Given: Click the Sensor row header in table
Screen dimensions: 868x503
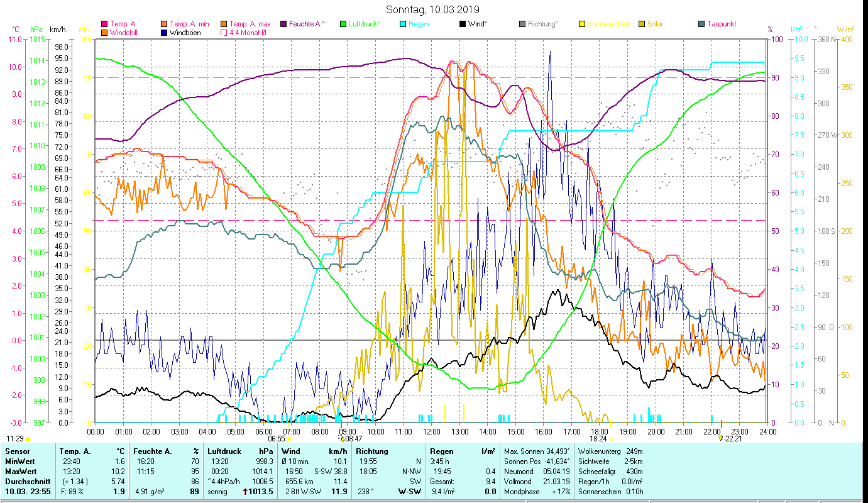Looking at the screenshot, I should 17,451.
